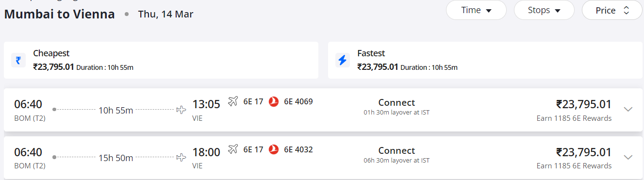The width and height of the screenshot is (644, 180).
Task: Click the lightning bolt Fastest icon
Action: click(x=343, y=60)
